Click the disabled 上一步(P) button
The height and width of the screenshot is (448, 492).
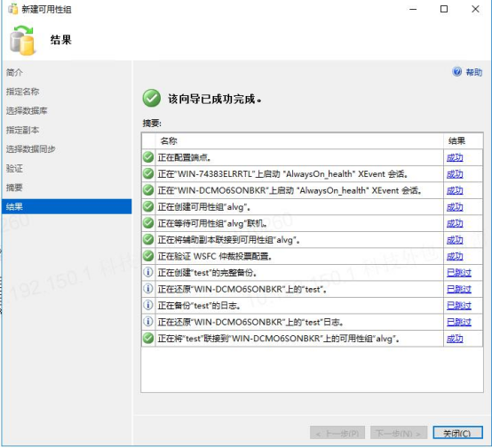tap(337, 433)
